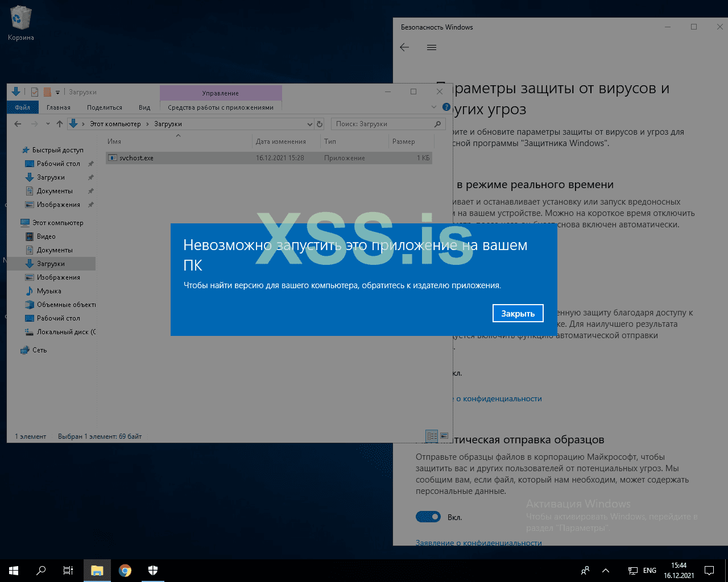Open Заявление о конфиденциальности link below toggle
This screenshot has width=728, height=582.
[x=479, y=543]
